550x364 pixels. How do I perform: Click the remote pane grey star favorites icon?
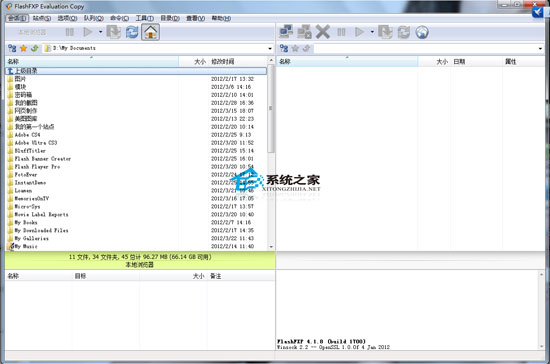pos(295,48)
